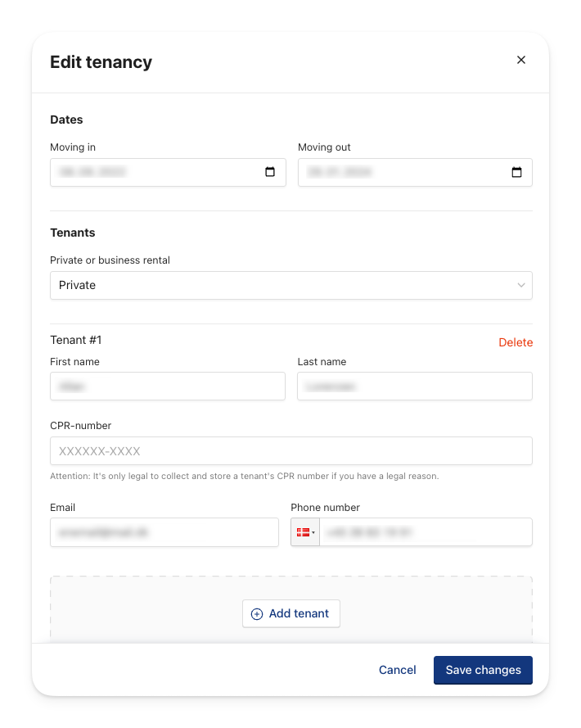The width and height of the screenshot is (581, 728).
Task: Click the Moving in date field
Action: tap(168, 172)
